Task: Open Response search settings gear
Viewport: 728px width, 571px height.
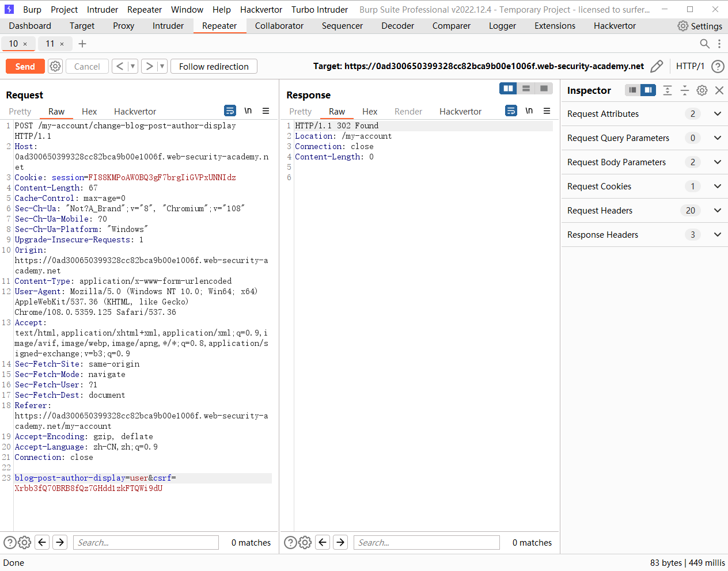Action: 305,542
